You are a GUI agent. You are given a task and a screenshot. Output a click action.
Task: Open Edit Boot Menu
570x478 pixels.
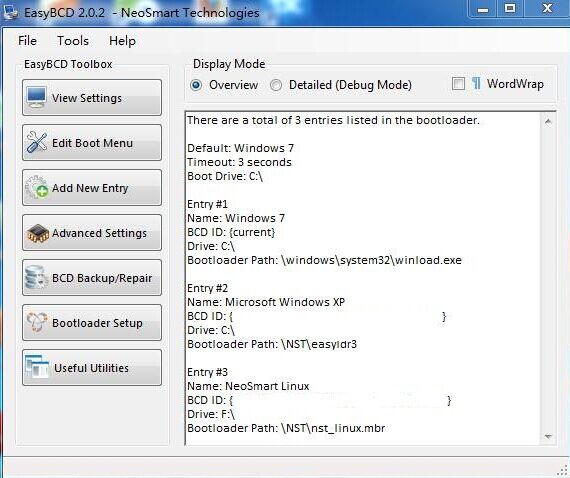pos(92,142)
